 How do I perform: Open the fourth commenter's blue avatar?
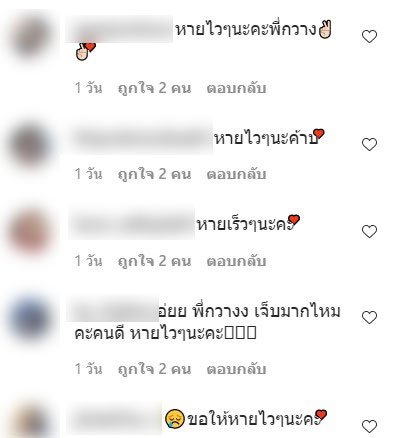click(30, 317)
